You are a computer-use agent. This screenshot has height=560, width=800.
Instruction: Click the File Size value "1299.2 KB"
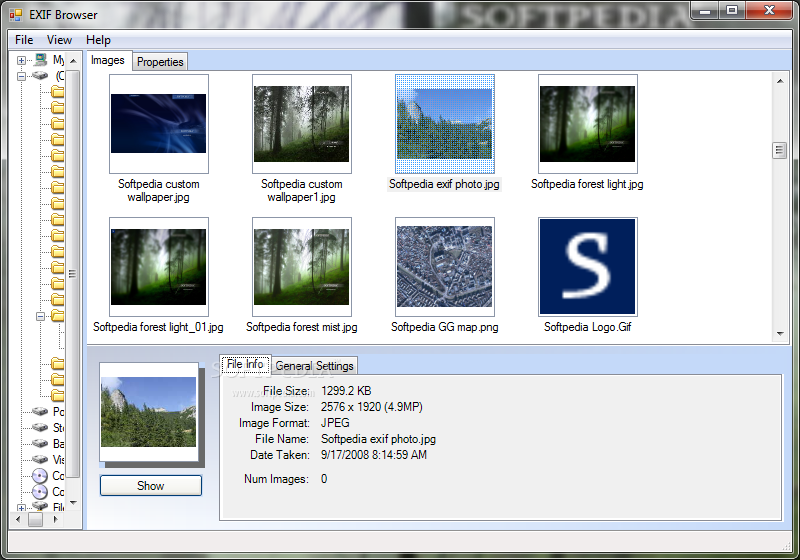tap(346, 391)
